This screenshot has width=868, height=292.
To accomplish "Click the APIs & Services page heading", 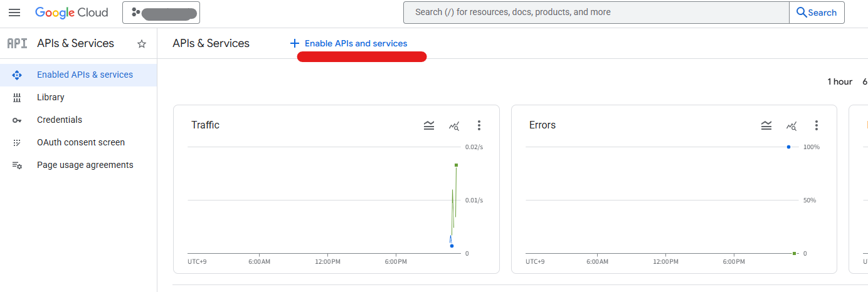I will click(211, 43).
